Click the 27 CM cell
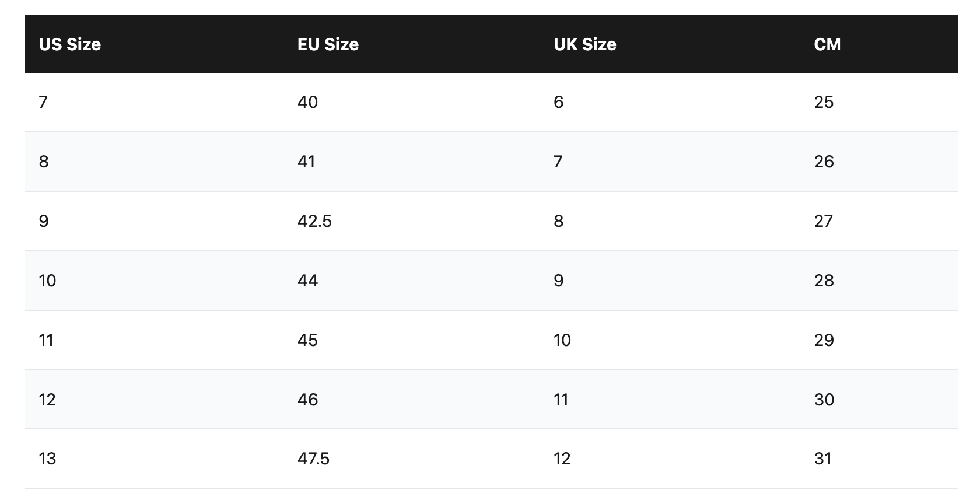The image size is (980, 497). [823, 221]
